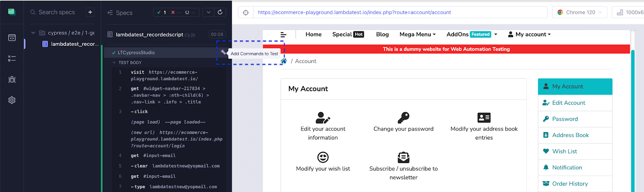This screenshot has width=644, height=192.
Task: Click the Edit your account information icon
Action: (x=323, y=118)
